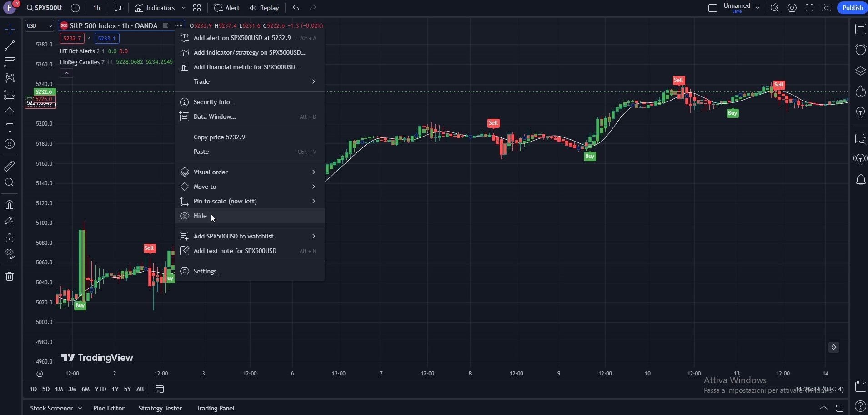Select the Text annotation tool
The image size is (868, 415).
(x=9, y=127)
